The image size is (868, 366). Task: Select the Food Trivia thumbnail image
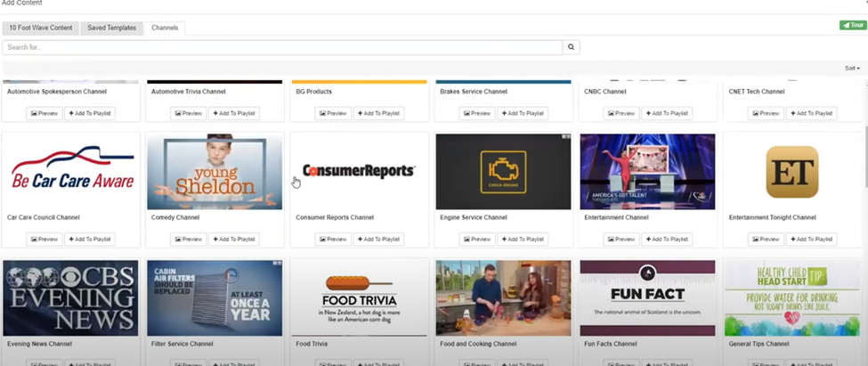pos(359,298)
